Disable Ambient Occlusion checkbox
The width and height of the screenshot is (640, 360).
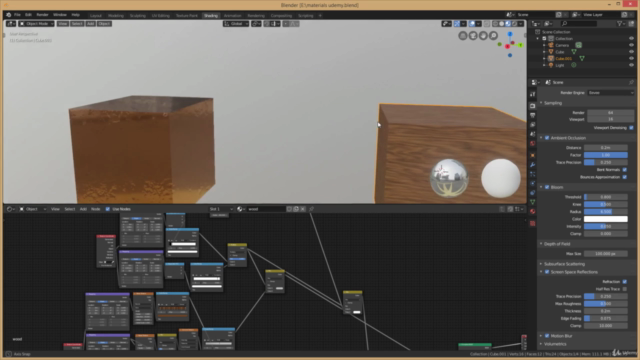click(x=547, y=138)
